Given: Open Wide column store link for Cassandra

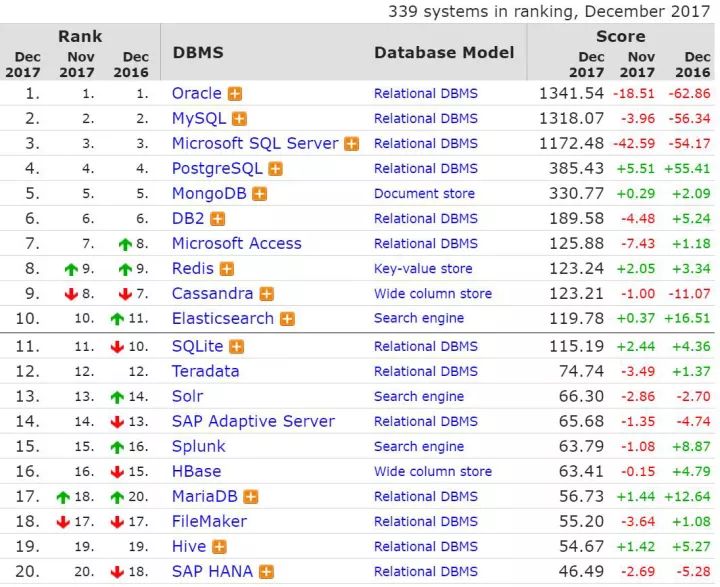Looking at the screenshot, I should pos(433,294).
